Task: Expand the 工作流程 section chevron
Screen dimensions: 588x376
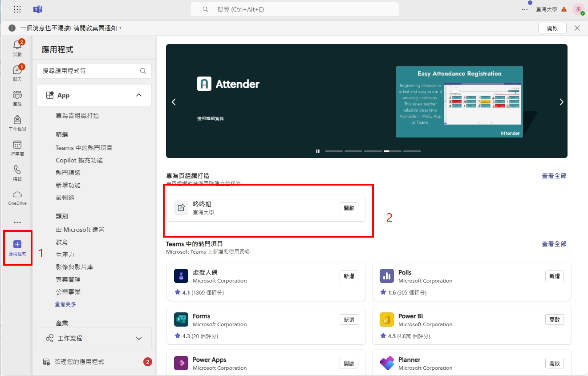Action: click(x=139, y=338)
